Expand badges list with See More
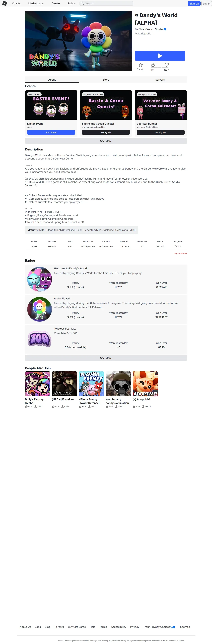Image resolution: width=212 pixels, height=644 pixels. coord(106,358)
